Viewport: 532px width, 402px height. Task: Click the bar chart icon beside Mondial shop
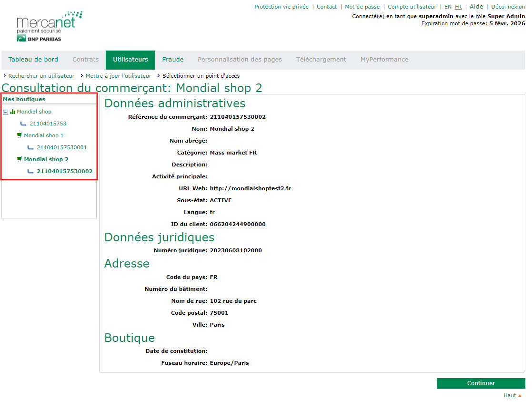click(13, 112)
